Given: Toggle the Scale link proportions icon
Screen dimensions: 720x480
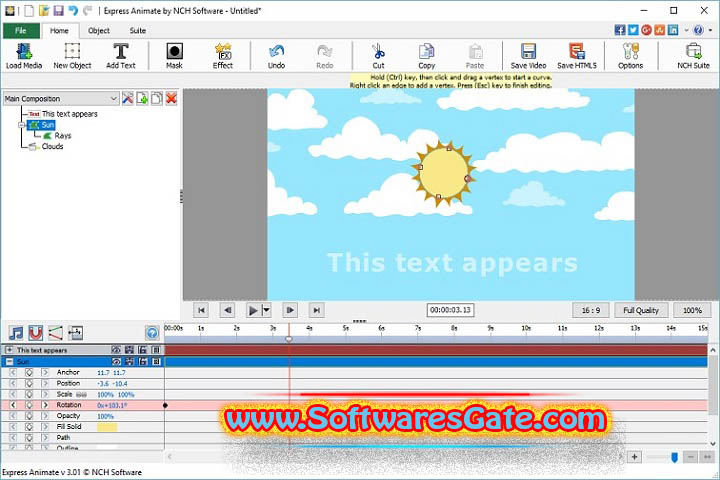Looking at the screenshot, I should (x=81, y=395).
